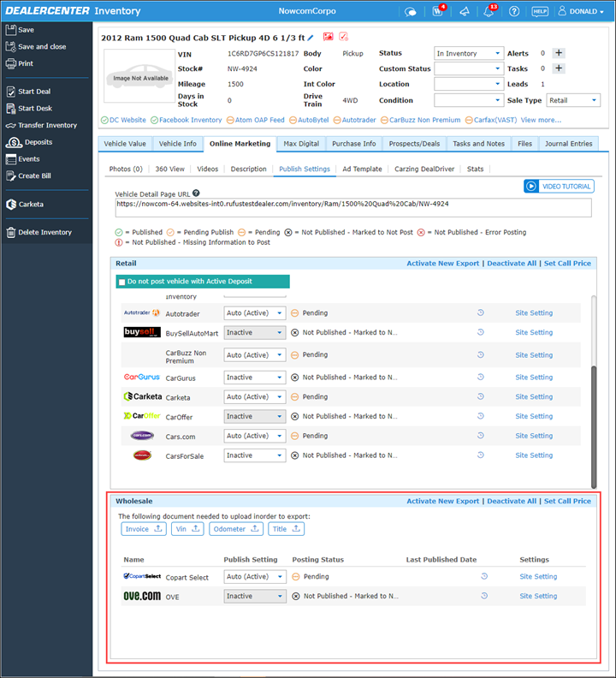Open Events in sidebar
The height and width of the screenshot is (678, 616).
(23, 159)
